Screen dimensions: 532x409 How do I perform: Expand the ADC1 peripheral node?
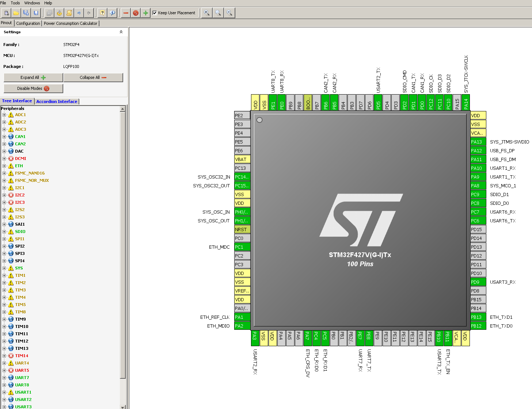(4, 115)
